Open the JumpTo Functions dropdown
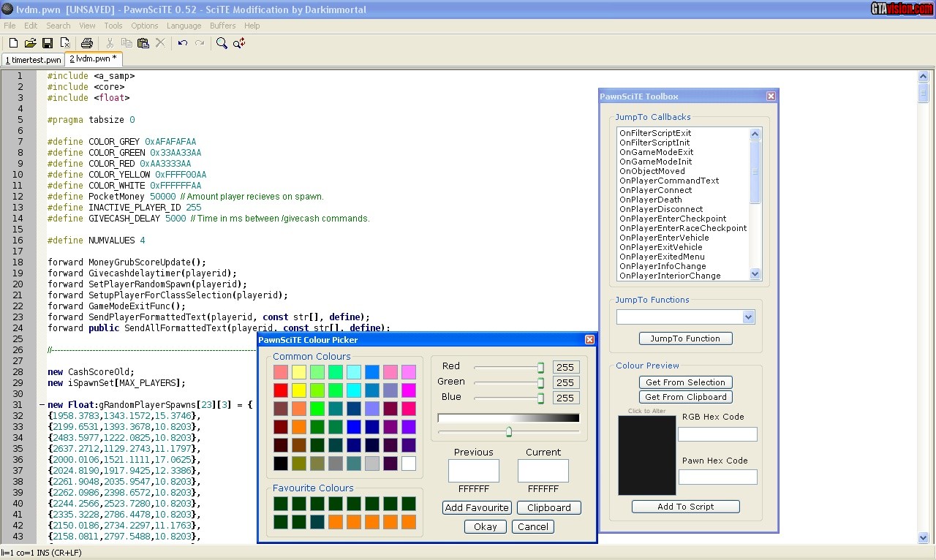 point(748,317)
